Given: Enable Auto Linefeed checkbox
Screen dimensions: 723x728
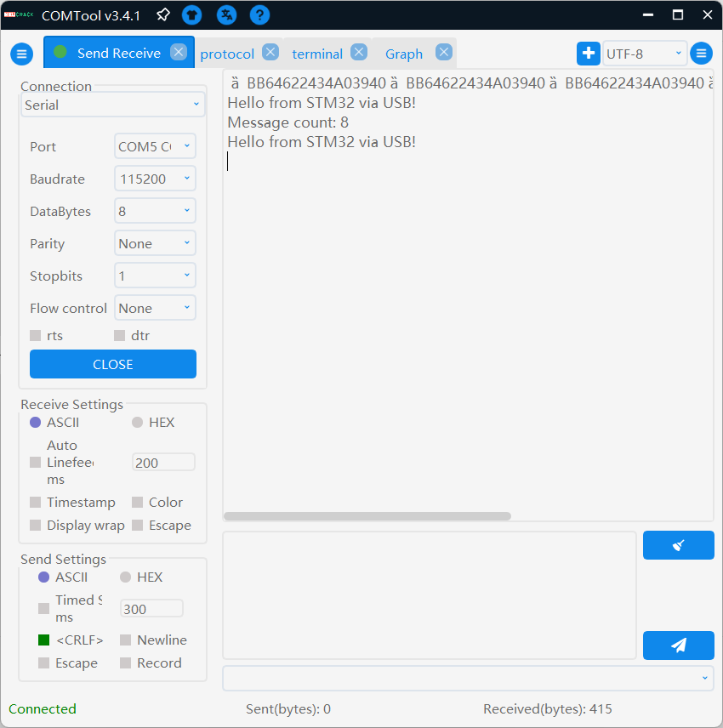Looking at the screenshot, I should coord(35,463).
